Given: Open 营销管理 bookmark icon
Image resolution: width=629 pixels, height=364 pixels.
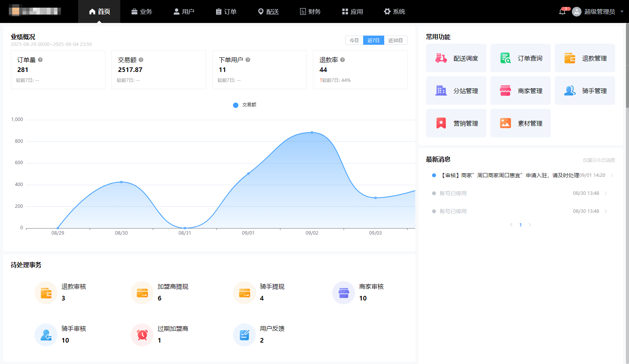Looking at the screenshot, I should [441, 123].
